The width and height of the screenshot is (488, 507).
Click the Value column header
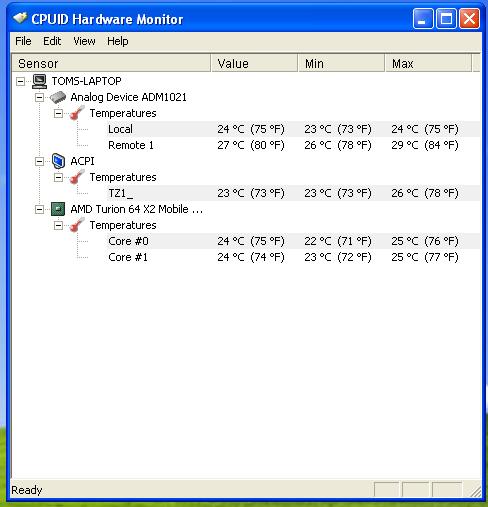tap(254, 63)
